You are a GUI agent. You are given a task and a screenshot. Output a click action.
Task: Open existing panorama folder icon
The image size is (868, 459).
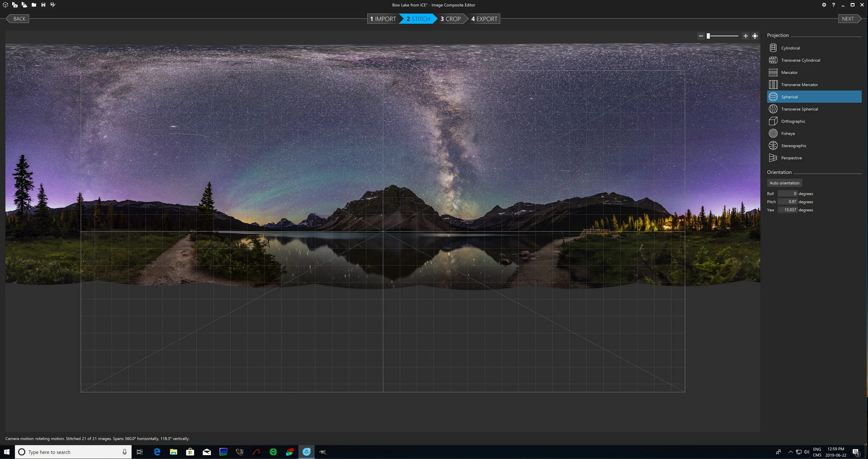coord(34,5)
